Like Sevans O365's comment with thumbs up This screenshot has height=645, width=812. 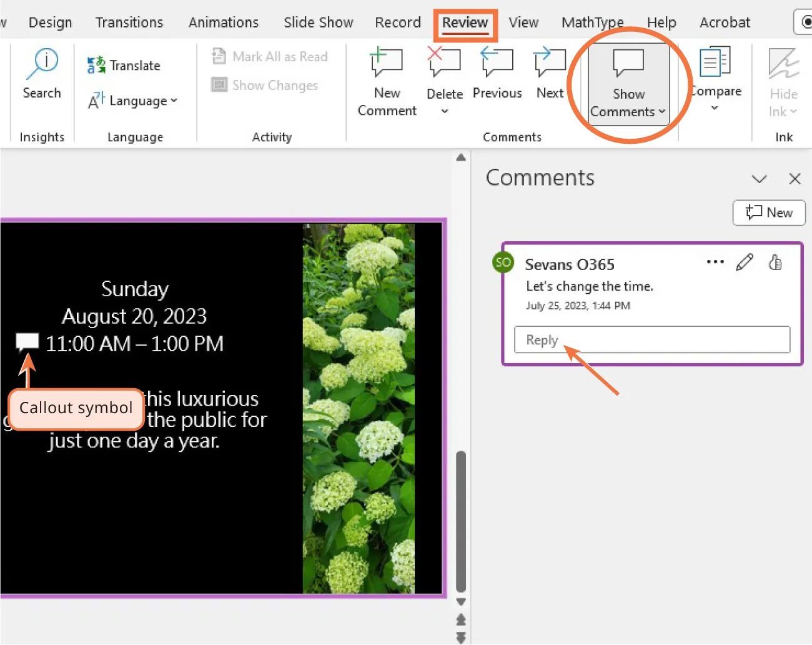point(775,262)
